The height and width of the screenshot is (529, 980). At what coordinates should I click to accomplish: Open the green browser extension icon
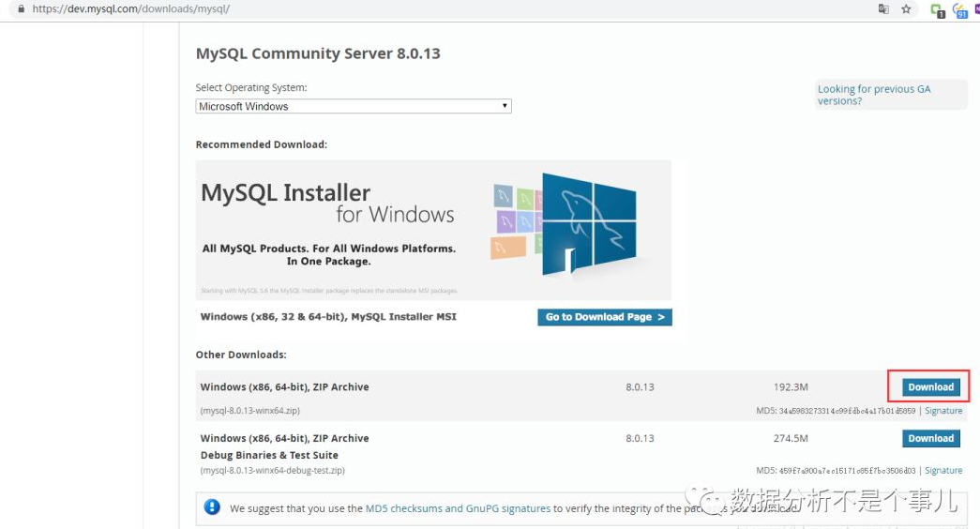point(937,10)
